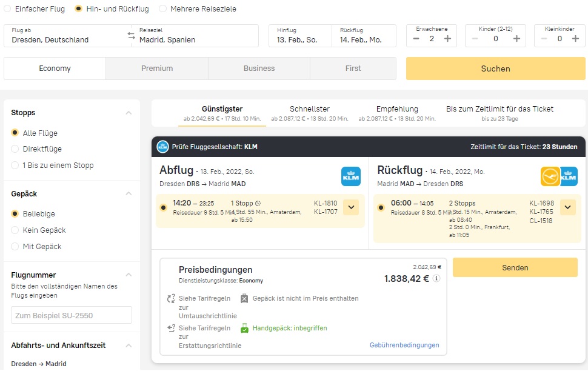The image size is (588, 371).
Task: Collapse the Stopps filter section
Action: click(129, 113)
